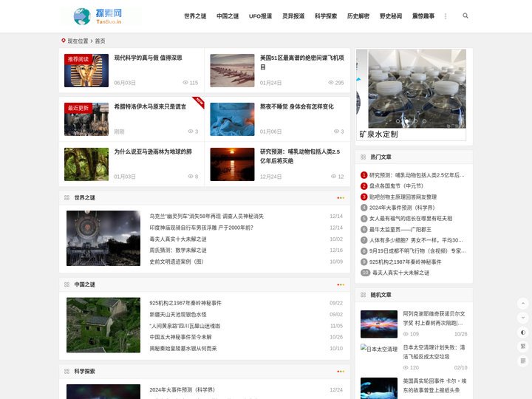Open 灵异报道 navigation menu item
Viewport: 532px width, 399px height.
click(x=293, y=16)
